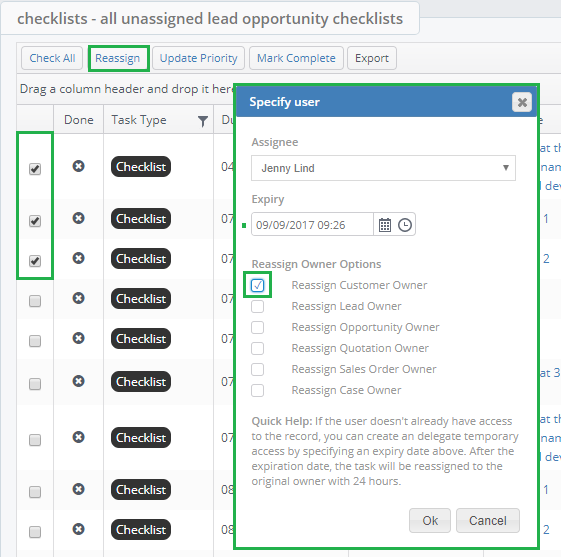Enable Reassign Lead Owner option
561x557 pixels.
(x=257, y=306)
